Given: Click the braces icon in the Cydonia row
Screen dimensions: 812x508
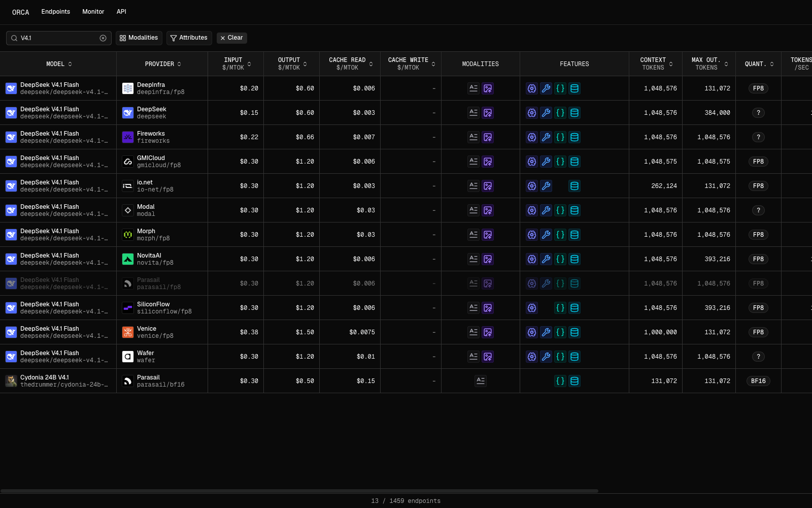Looking at the screenshot, I should tap(560, 381).
